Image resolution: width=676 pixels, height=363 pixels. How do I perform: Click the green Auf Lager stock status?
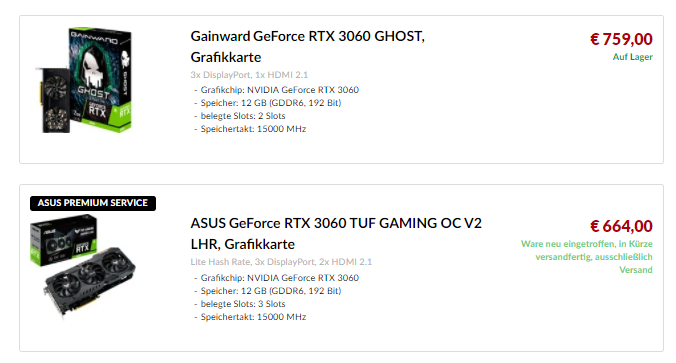[632, 57]
